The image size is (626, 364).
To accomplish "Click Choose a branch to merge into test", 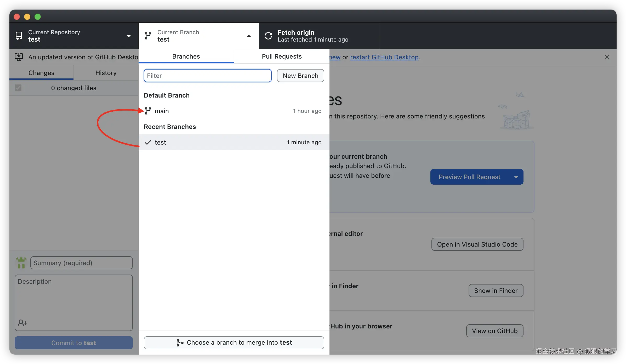I will 234,343.
